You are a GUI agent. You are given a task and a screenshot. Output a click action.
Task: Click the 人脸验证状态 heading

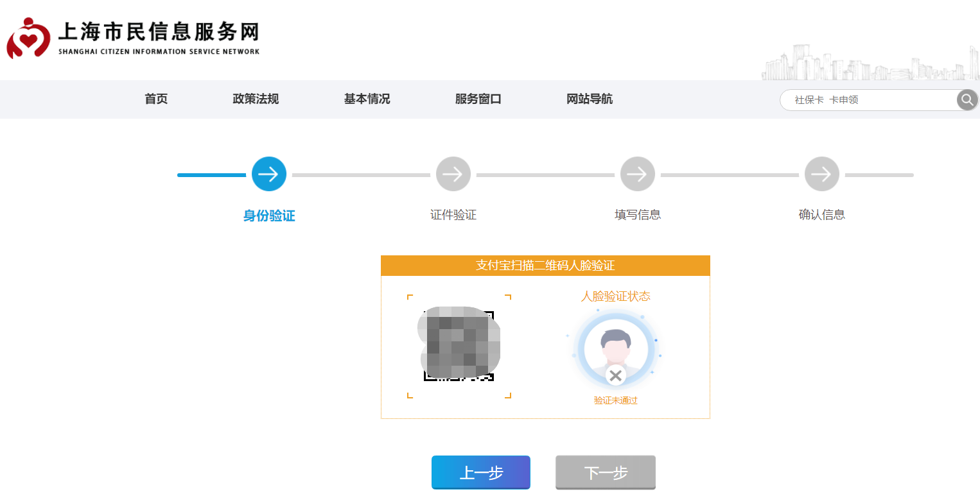(x=616, y=296)
